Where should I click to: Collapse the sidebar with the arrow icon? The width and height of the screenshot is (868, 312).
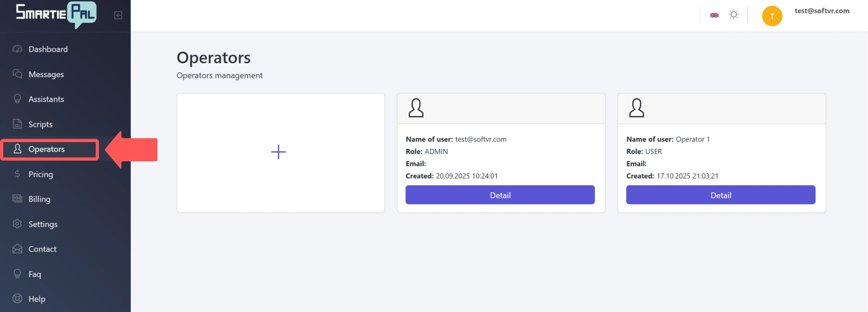(118, 15)
